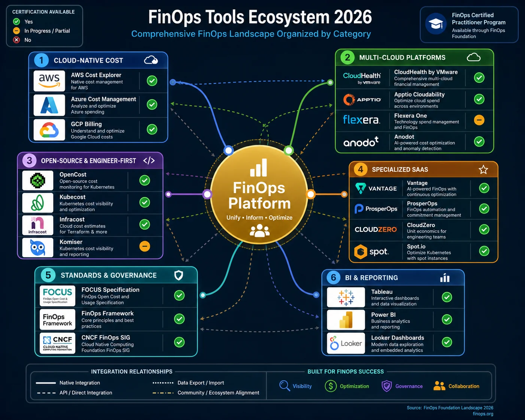The width and height of the screenshot is (525, 420).
Task: Click the Anodot certification checkmark
Action: click(x=479, y=141)
